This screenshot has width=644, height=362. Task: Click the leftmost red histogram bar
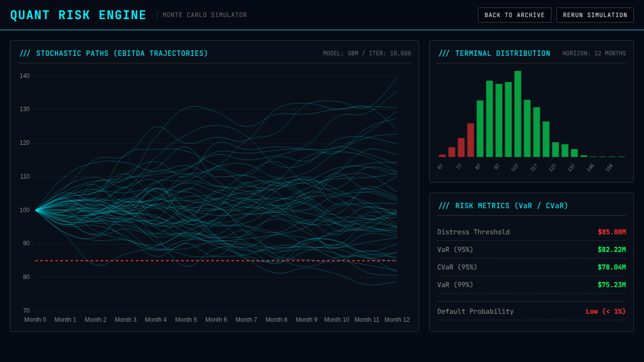click(442, 155)
